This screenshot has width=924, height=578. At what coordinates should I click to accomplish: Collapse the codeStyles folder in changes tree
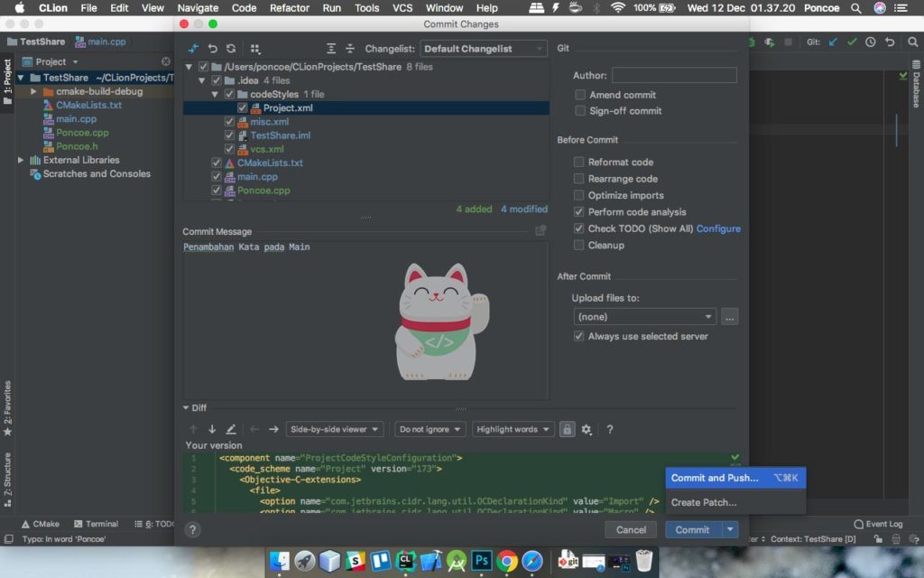click(215, 94)
